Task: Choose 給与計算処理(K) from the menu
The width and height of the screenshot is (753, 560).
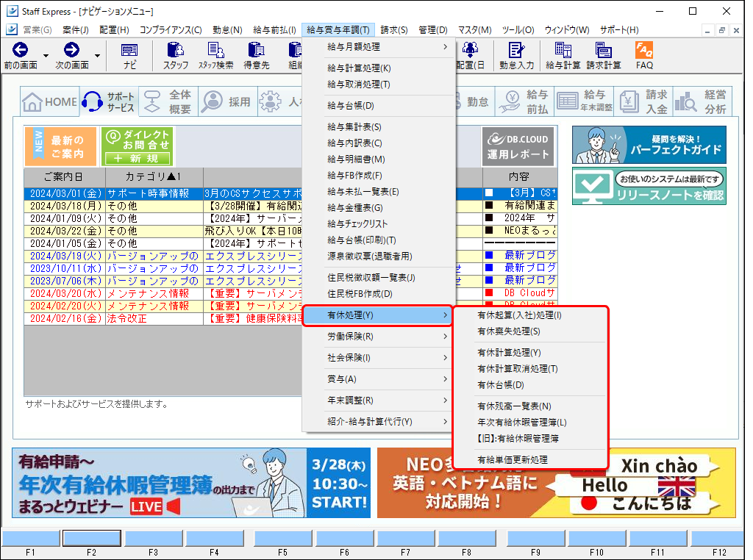Action: coord(379,68)
